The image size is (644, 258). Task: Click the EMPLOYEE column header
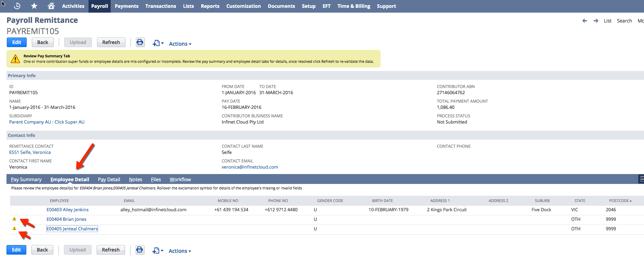click(59, 201)
